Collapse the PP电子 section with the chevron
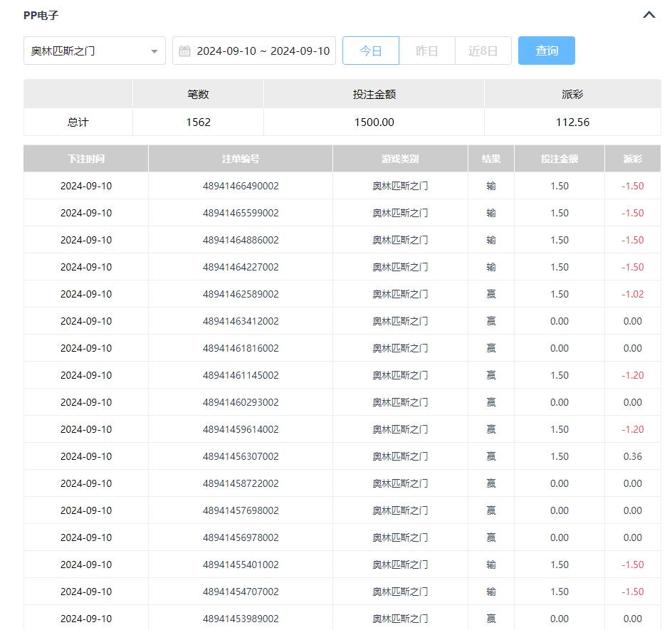Image resolution: width=672 pixels, height=630 pixels. (649, 15)
